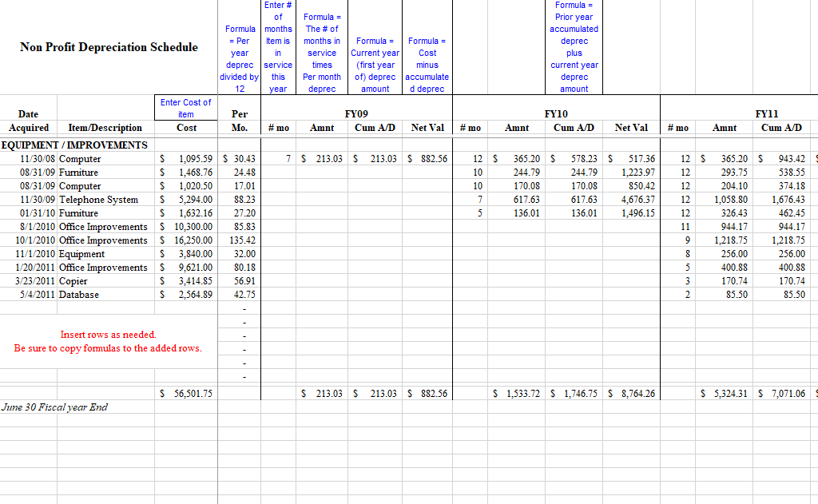The height and width of the screenshot is (504, 818).
Task: Click the "Enter Cost of item" note cell
Action: pos(185,108)
